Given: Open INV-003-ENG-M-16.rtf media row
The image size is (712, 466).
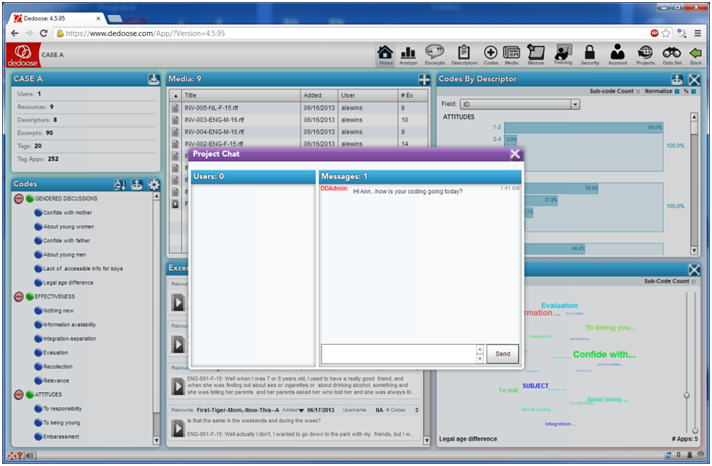Looking at the screenshot, I should click(x=299, y=120).
